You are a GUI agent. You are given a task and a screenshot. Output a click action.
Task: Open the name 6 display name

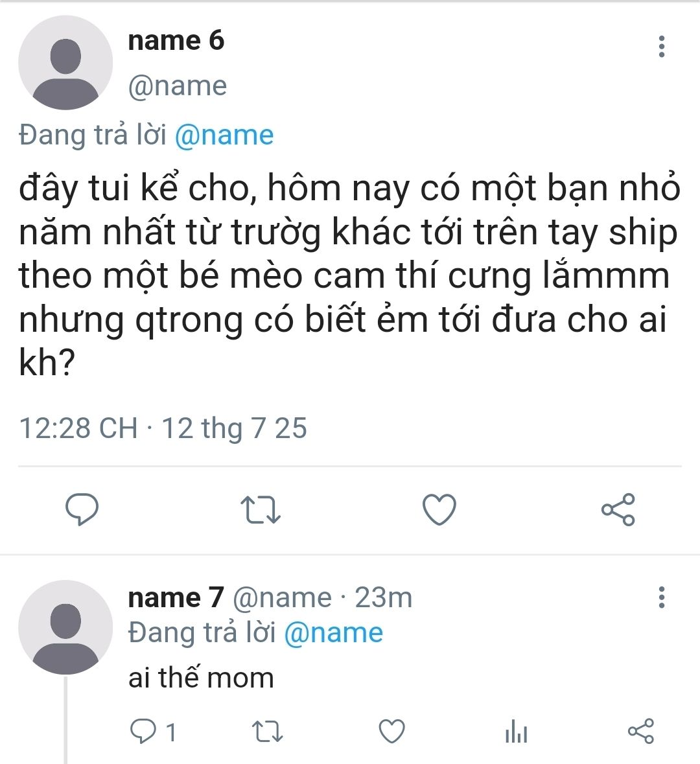pyautogui.click(x=176, y=40)
